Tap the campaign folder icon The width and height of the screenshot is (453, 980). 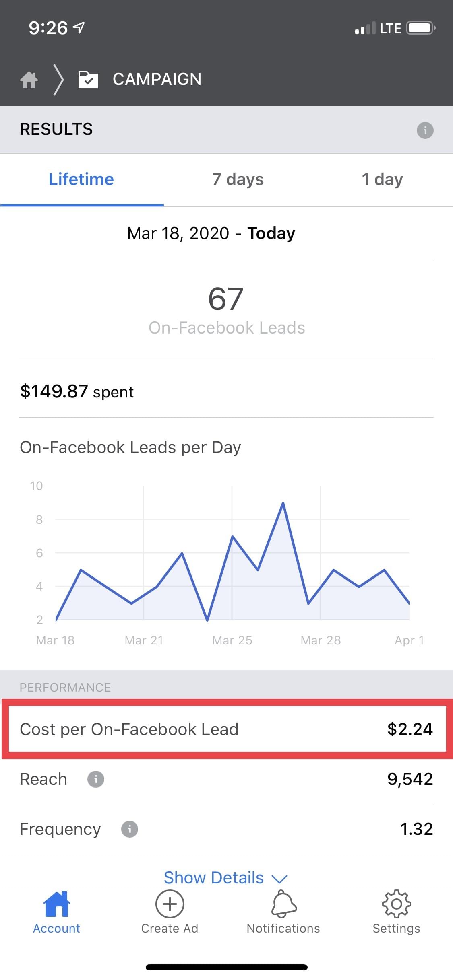tap(88, 79)
